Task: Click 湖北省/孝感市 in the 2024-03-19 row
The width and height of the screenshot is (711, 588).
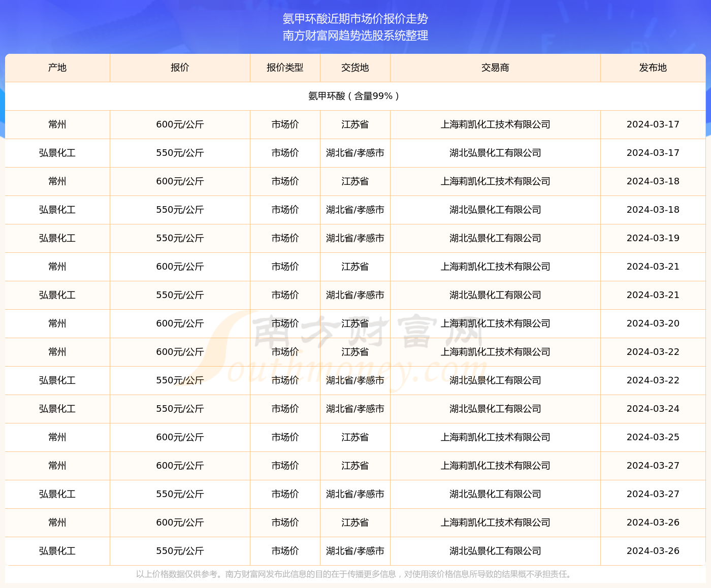Action: pos(355,238)
